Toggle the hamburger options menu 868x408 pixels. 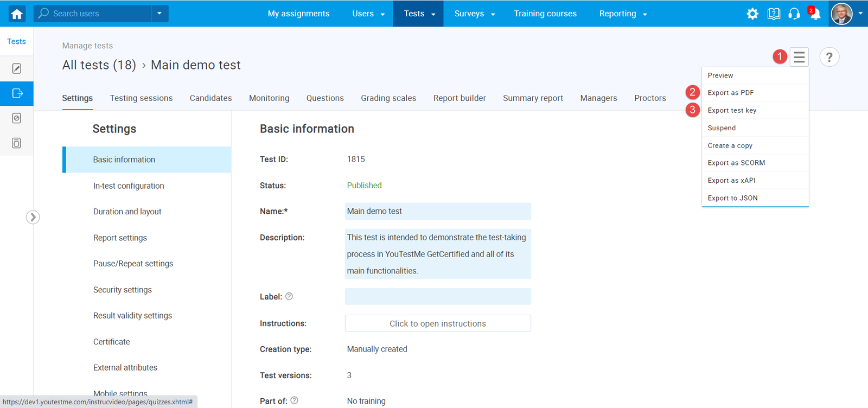pyautogui.click(x=799, y=57)
